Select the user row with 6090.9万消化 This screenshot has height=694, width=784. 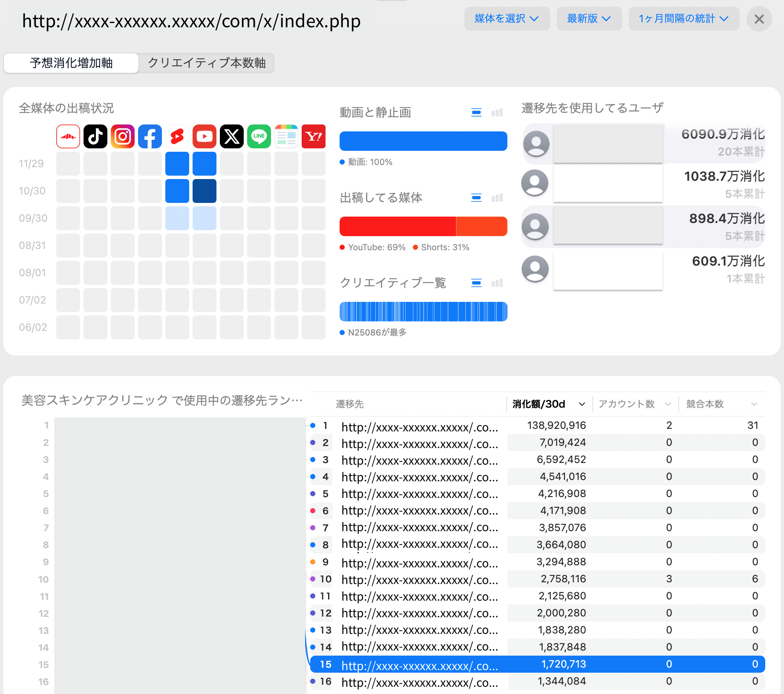point(643,143)
